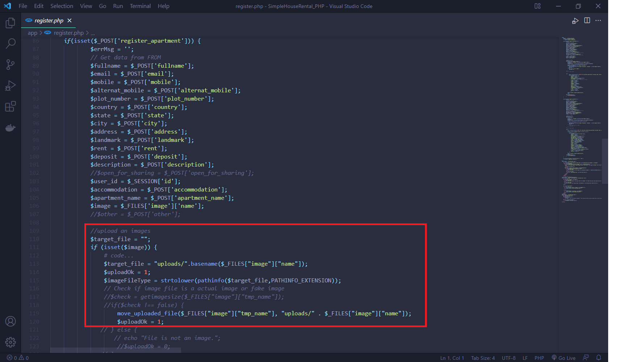
Task: Click Ln 1, Col 1 in status bar
Action: [452, 358]
